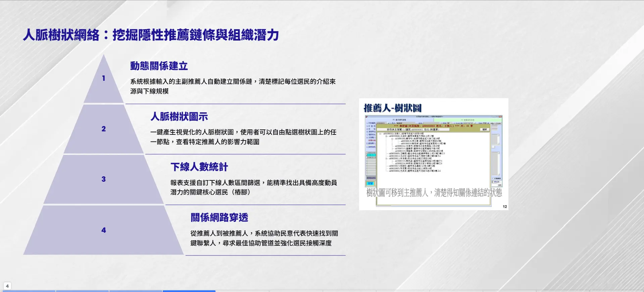Screen dimensions: 644x292
Task: Click the paragraph starting 系統根據輸入的主副推薦人
Action: [233, 86]
